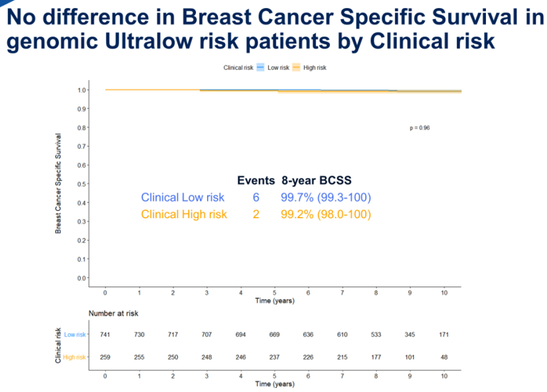Click the slide title text

273,29
